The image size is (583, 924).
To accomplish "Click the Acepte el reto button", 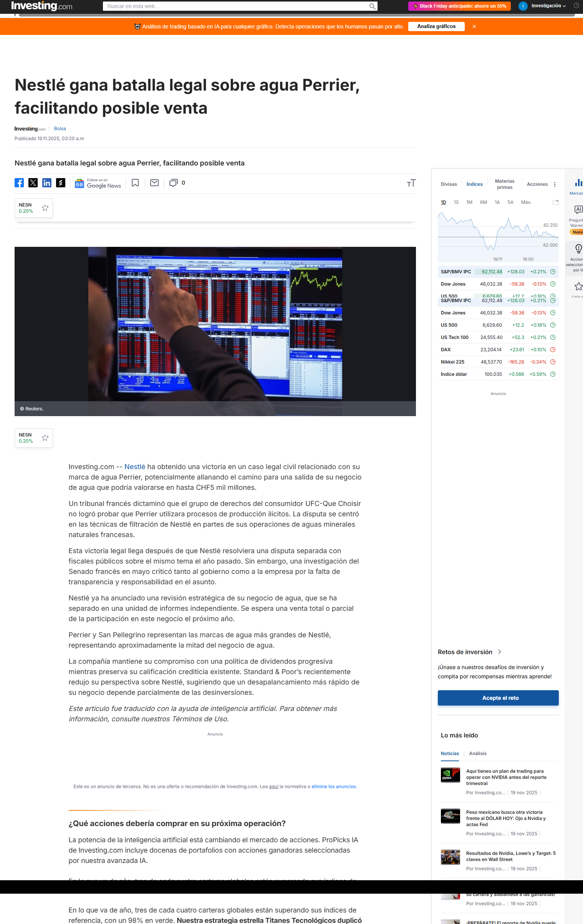I will click(x=498, y=698).
